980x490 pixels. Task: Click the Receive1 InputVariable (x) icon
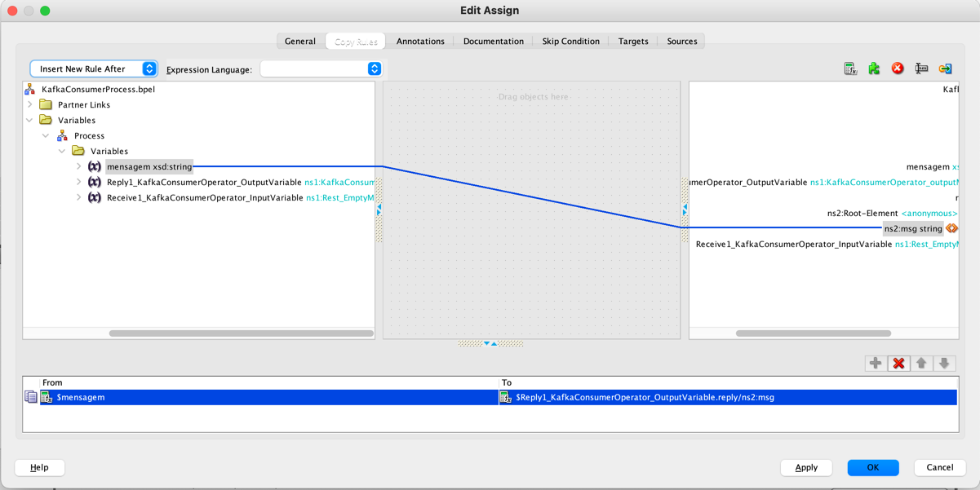tap(95, 197)
